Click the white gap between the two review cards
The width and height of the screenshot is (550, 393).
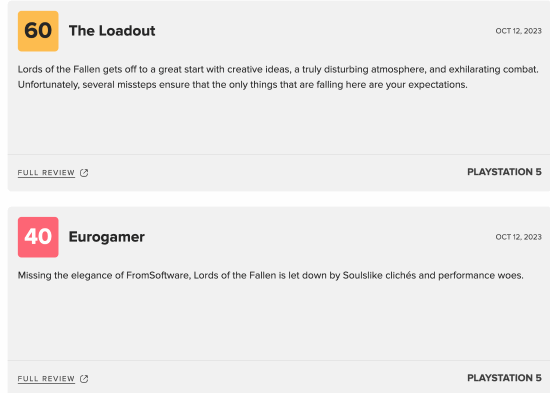click(279, 199)
